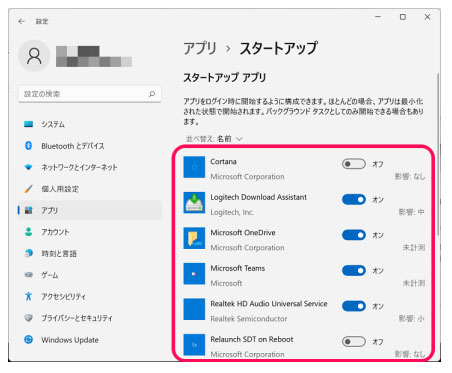Minimize the Settings window
The image size is (452, 373).
click(x=378, y=17)
